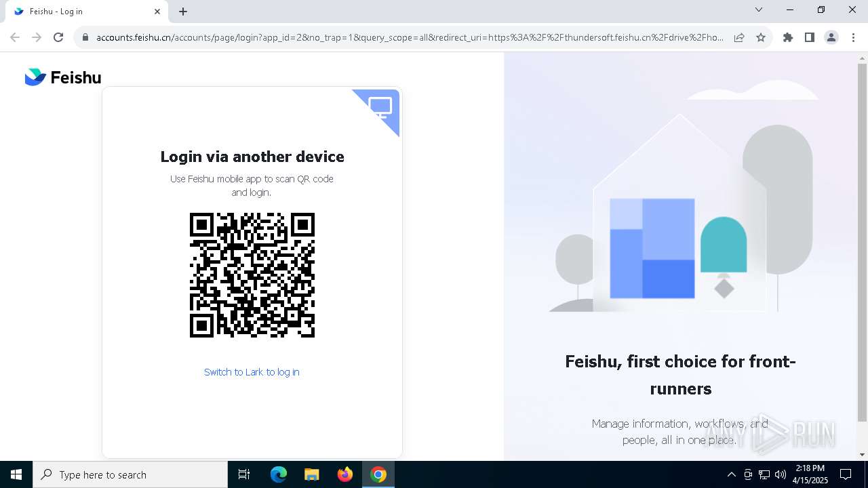Screen dimensions: 868x488
Task: Expand the tab search chevron
Action: (759, 10)
